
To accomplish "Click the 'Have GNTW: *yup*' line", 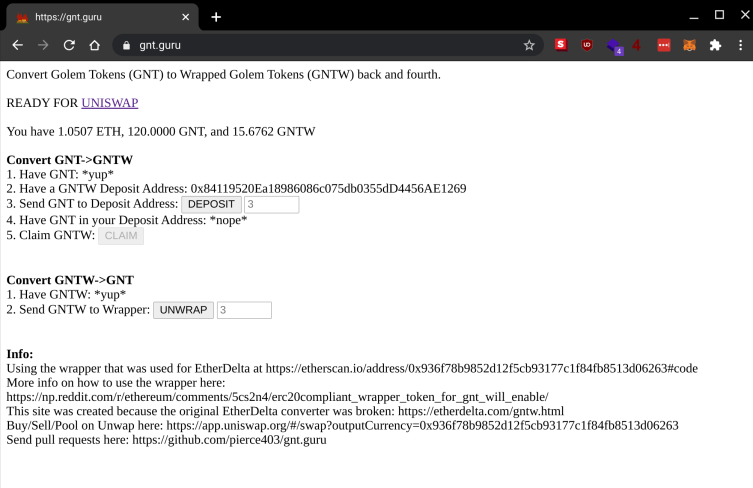I will click(x=66, y=294).
